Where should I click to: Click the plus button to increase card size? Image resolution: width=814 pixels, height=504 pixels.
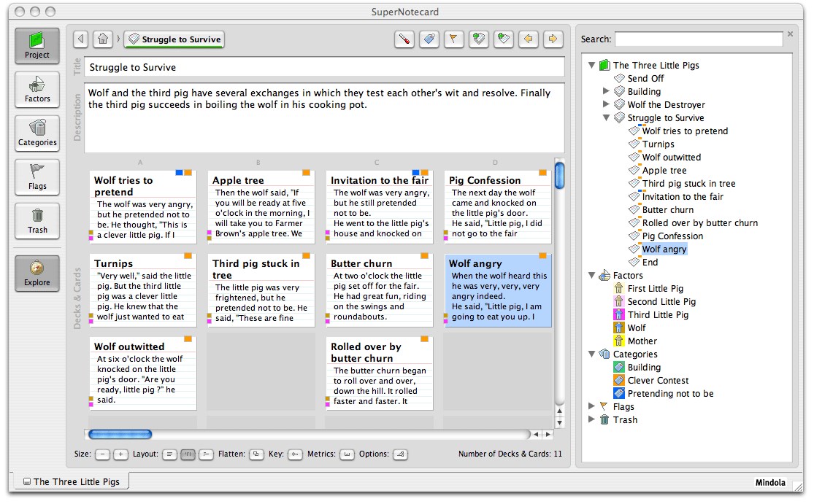(x=120, y=454)
